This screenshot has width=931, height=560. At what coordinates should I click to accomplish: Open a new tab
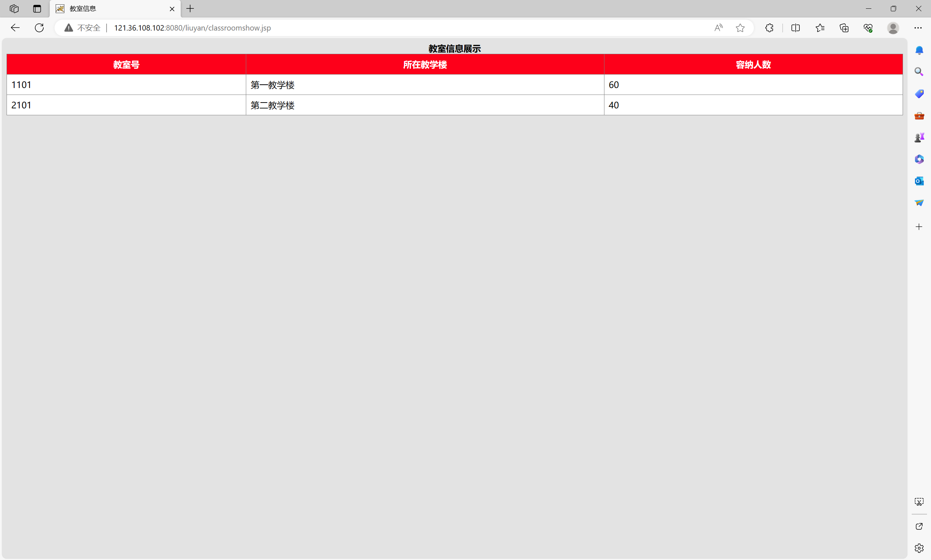tap(190, 9)
